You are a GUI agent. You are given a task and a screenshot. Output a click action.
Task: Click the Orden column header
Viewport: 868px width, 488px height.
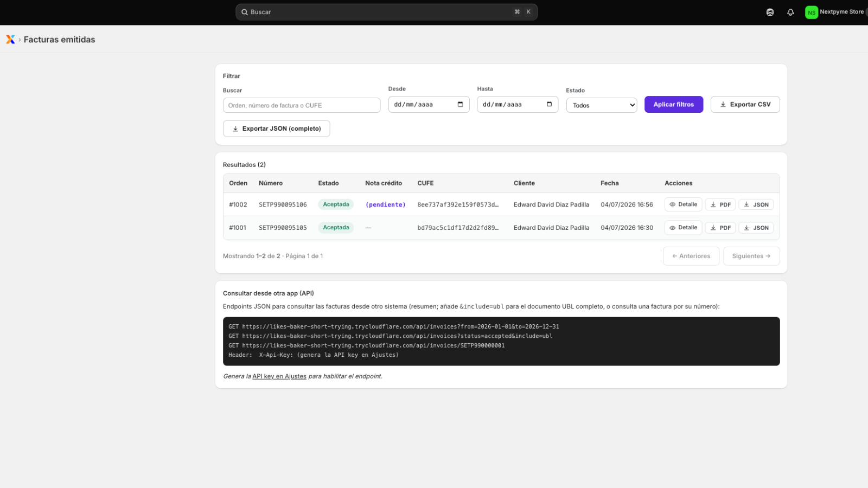(x=238, y=183)
